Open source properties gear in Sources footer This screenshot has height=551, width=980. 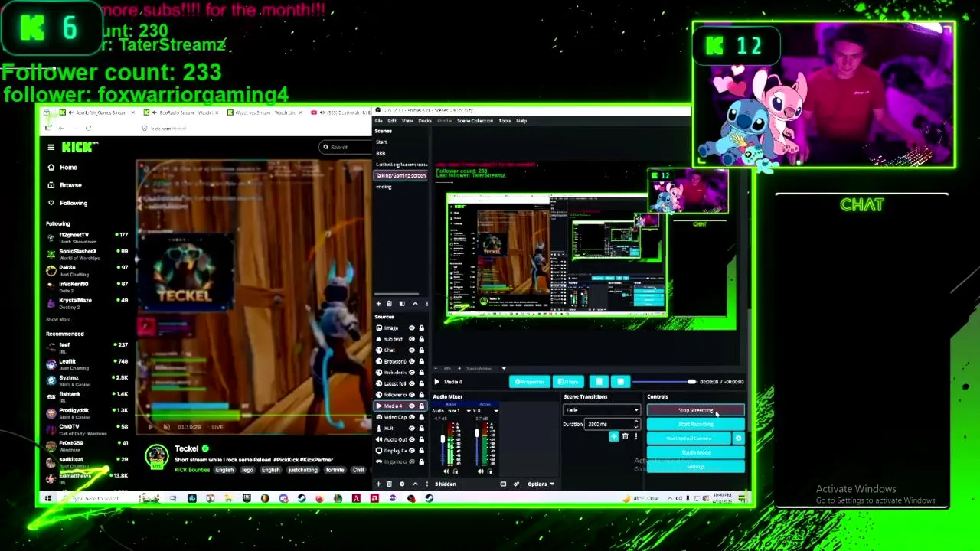coord(402,484)
